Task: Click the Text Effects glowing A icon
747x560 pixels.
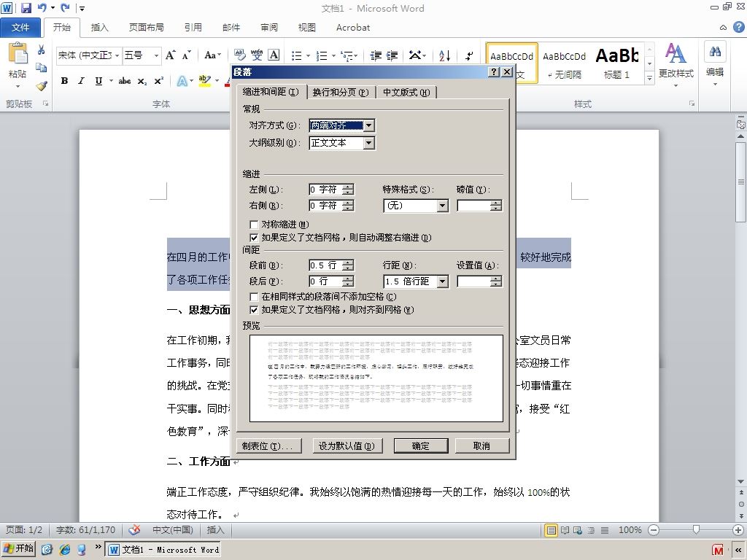Action: 182,81
